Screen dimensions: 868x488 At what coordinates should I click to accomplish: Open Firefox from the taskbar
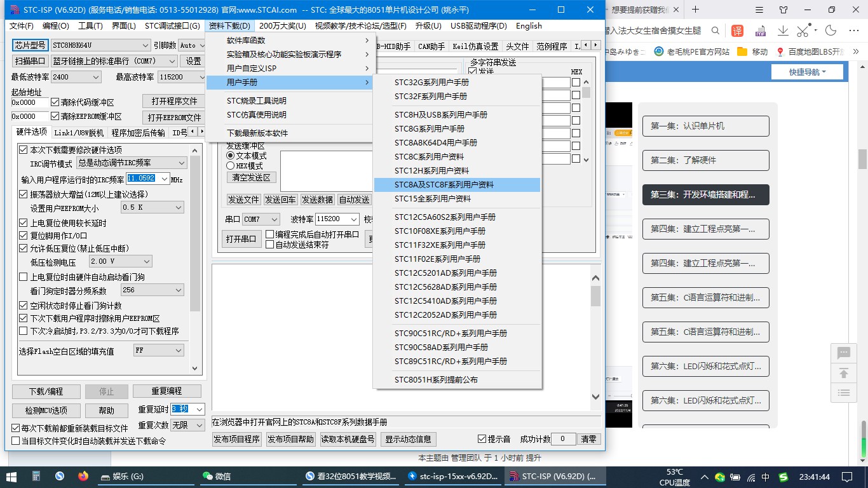pyautogui.click(x=83, y=476)
